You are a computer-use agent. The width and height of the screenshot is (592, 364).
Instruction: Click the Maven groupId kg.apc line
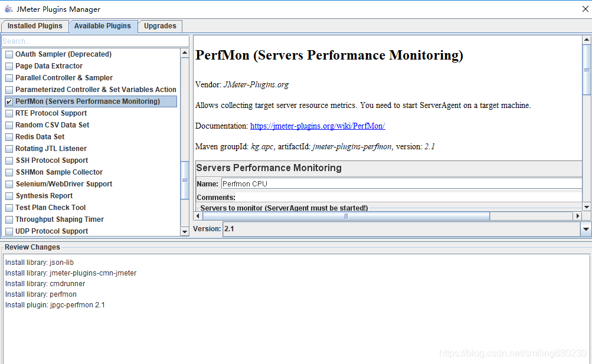point(315,147)
